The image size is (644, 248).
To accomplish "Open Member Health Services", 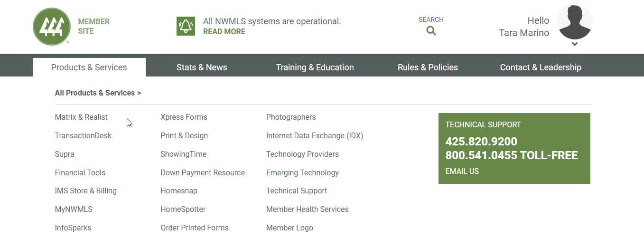I will coord(308,209).
